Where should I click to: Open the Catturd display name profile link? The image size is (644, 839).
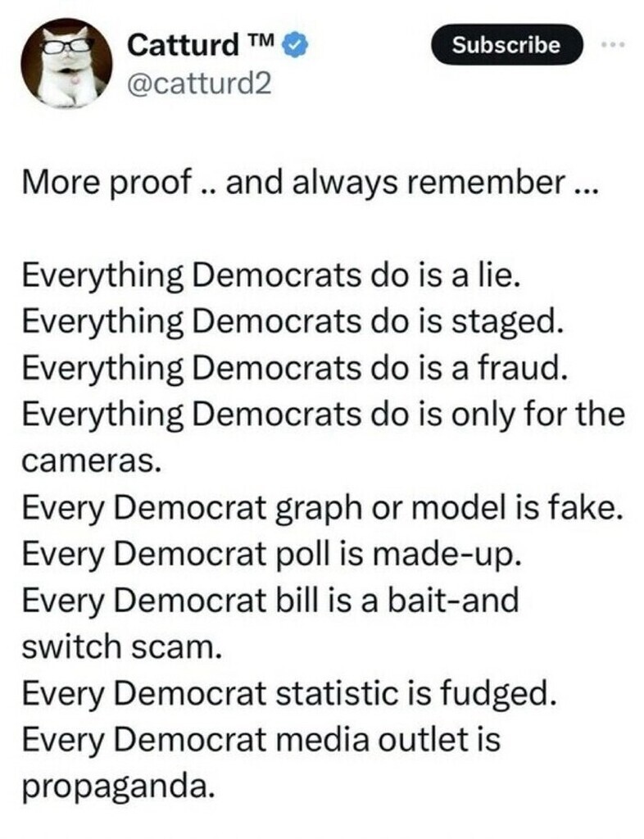(x=184, y=46)
